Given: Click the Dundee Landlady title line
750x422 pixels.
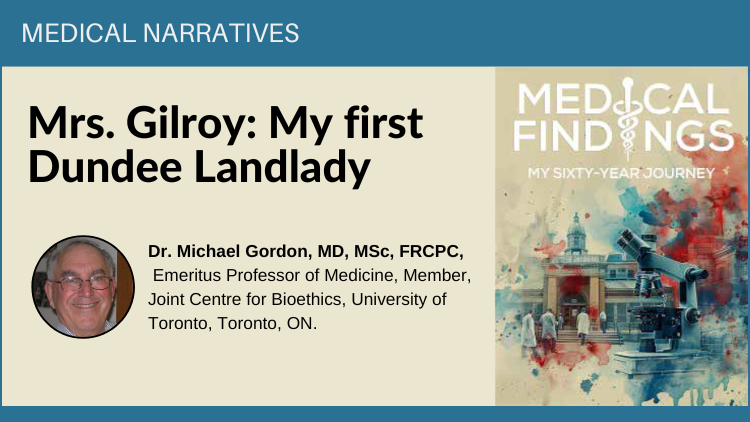Looking at the screenshot, I should coord(199,166).
